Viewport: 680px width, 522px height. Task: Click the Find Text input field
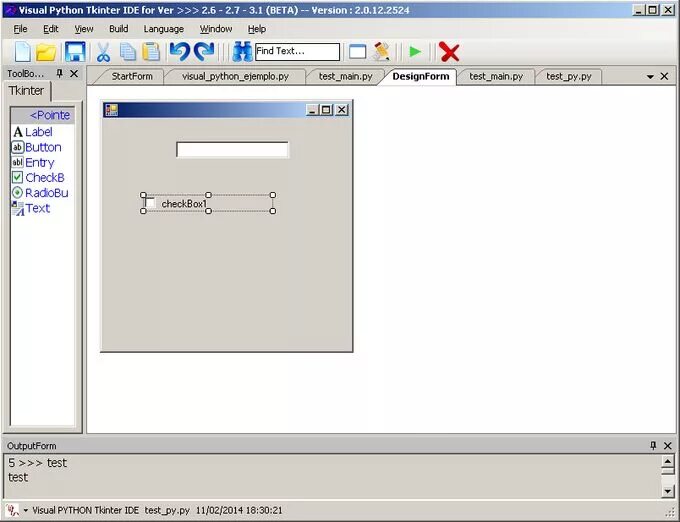298,52
